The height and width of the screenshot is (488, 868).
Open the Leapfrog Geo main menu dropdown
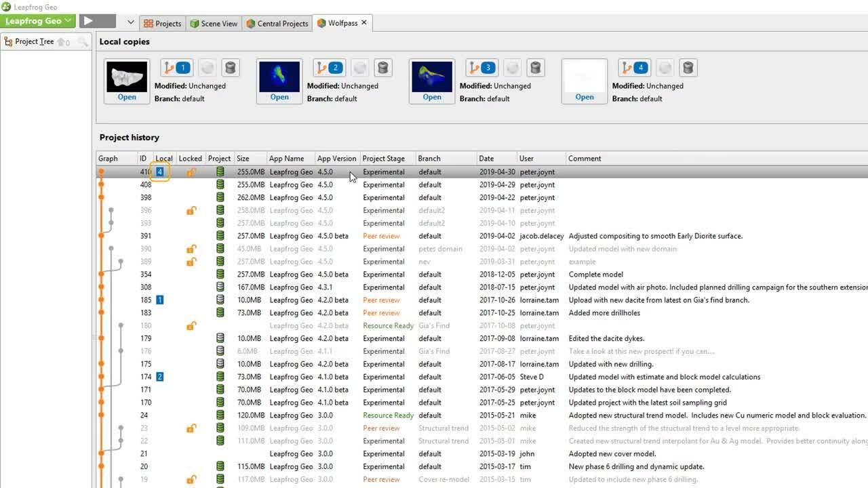(x=39, y=21)
